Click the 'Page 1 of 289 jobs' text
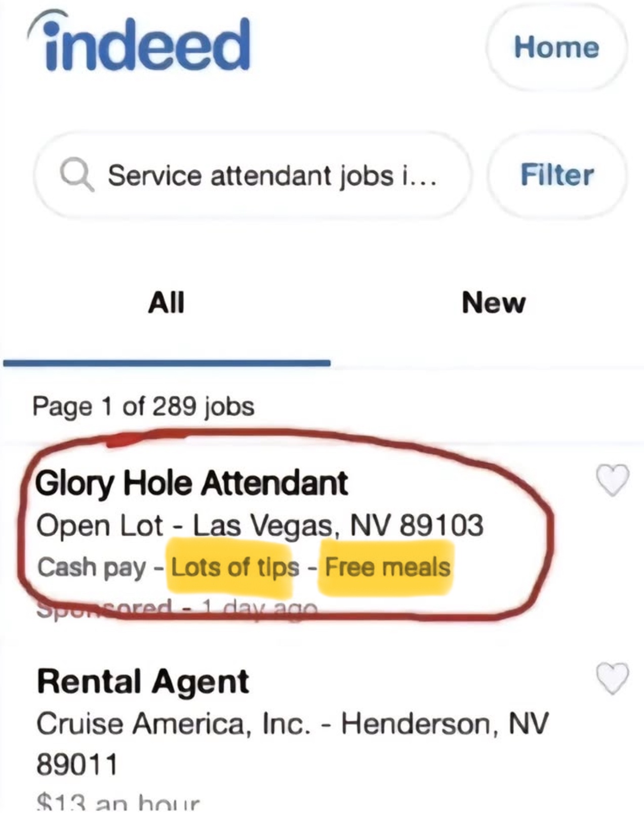644x813 pixels. [143, 406]
